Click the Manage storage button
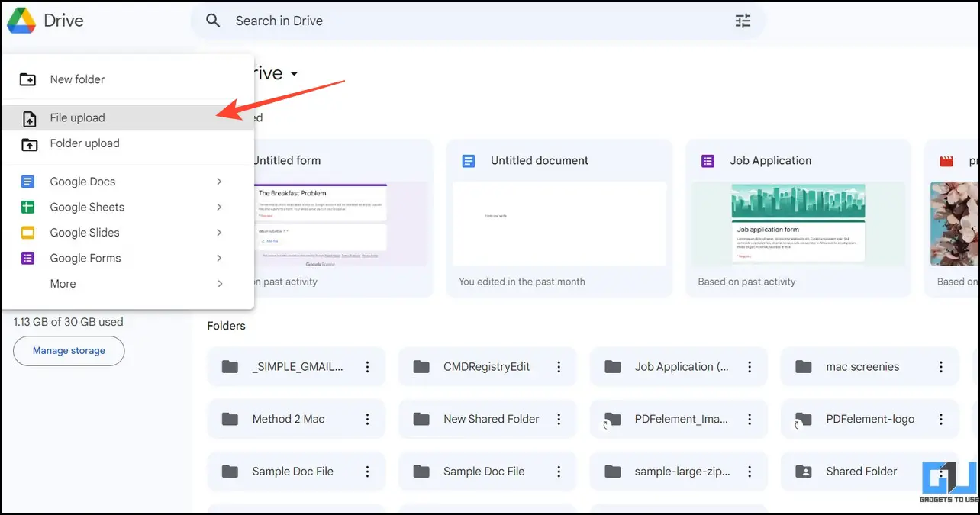Viewport: 980px width, 515px height. pos(69,351)
